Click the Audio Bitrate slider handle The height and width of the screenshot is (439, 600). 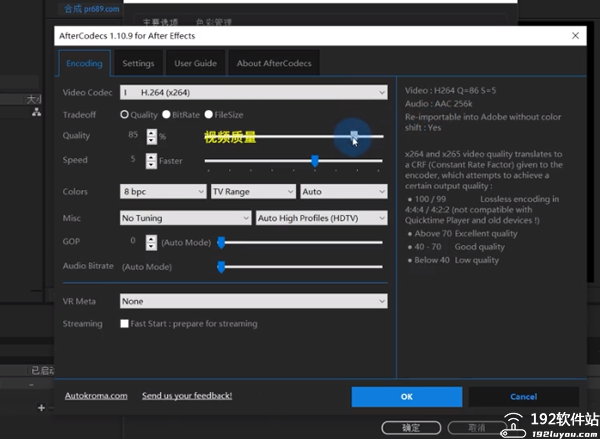click(221, 267)
